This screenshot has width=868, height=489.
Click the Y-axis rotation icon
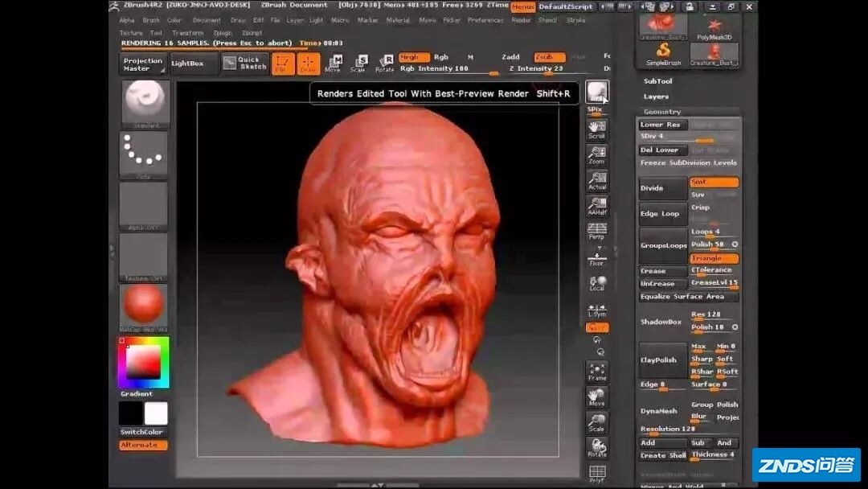(596, 340)
